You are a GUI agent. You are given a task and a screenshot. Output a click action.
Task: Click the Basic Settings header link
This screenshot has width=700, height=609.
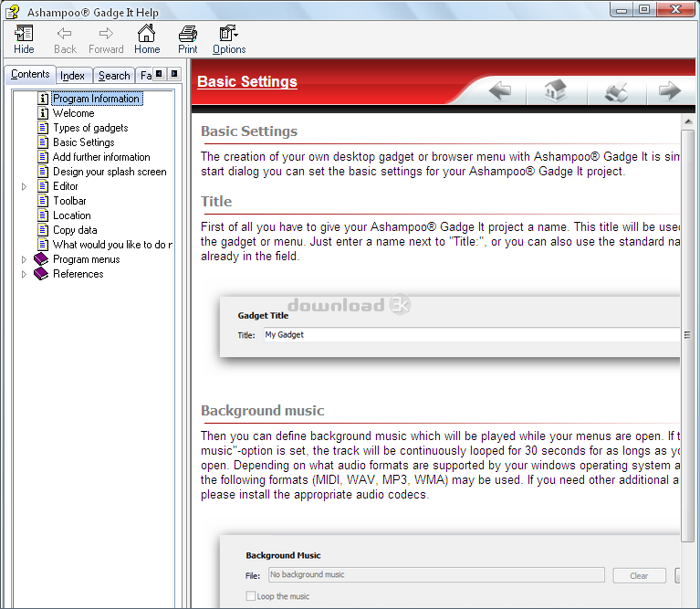coord(247,81)
